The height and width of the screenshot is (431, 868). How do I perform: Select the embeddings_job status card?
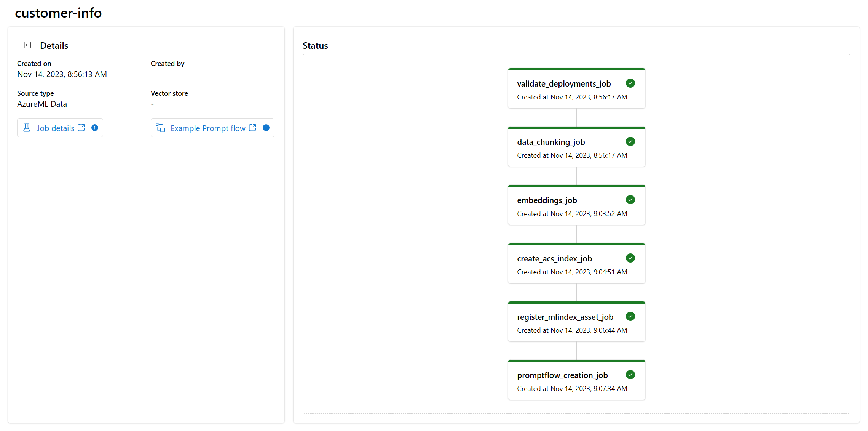coord(577,205)
